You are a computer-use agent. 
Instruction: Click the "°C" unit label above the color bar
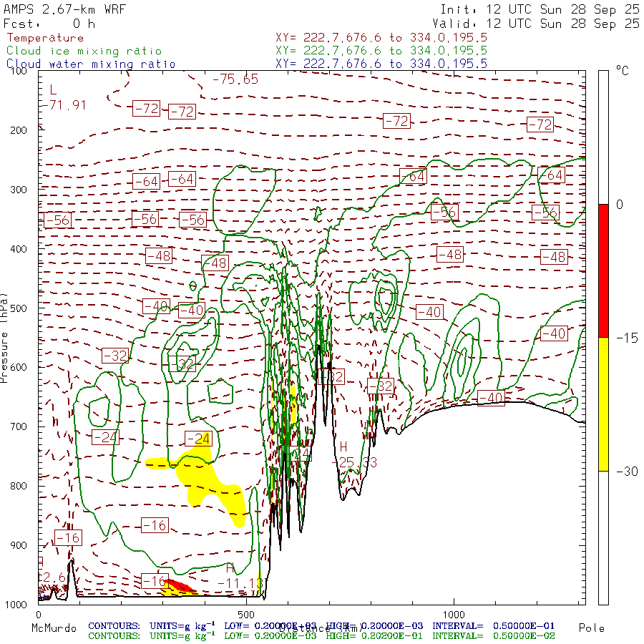(622, 71)
